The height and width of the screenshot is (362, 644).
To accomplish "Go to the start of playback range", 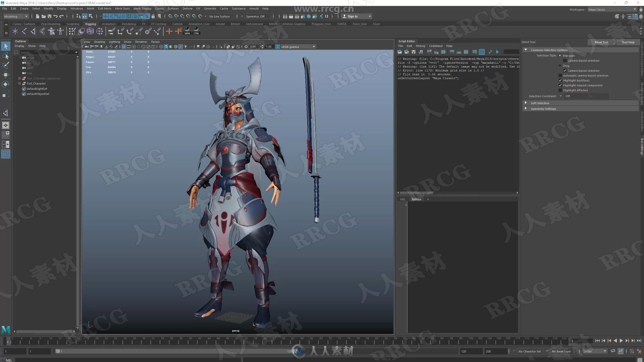I will 597,341.
